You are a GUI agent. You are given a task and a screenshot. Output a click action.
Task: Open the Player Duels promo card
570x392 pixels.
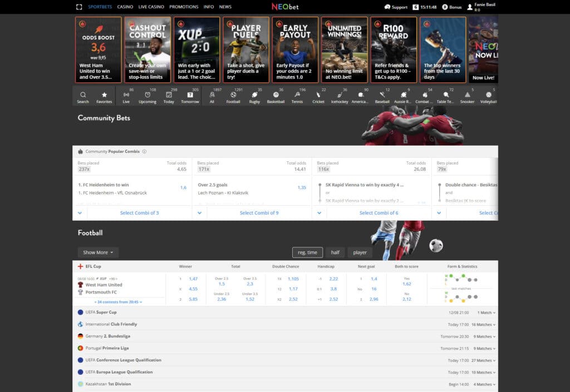tap(246, 49)
